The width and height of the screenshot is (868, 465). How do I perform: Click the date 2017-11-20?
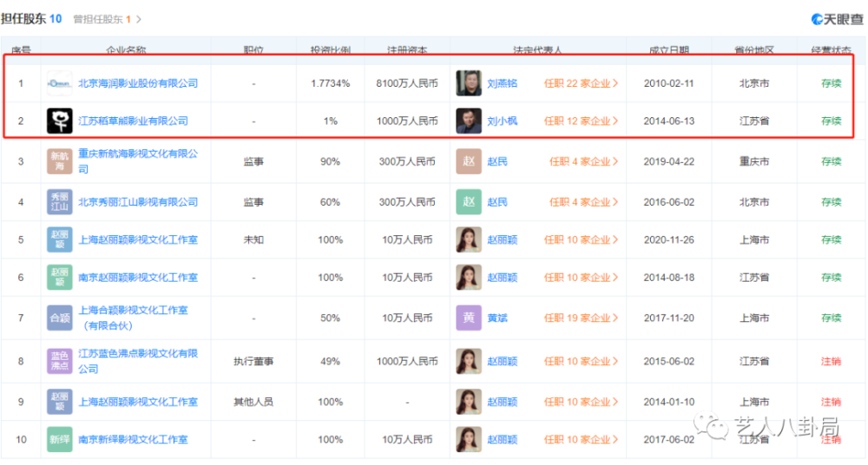pyautogui.click(x=668, y=318)
